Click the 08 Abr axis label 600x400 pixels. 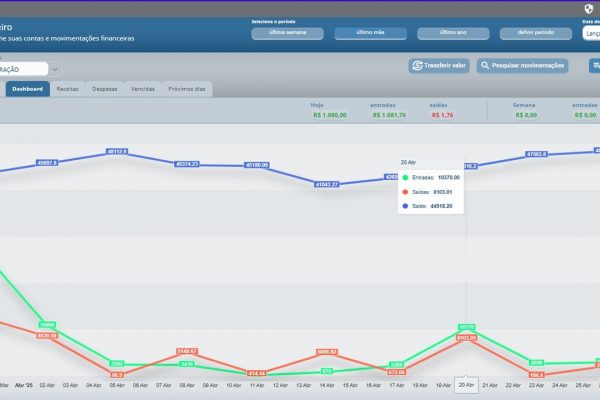[187, 385]
